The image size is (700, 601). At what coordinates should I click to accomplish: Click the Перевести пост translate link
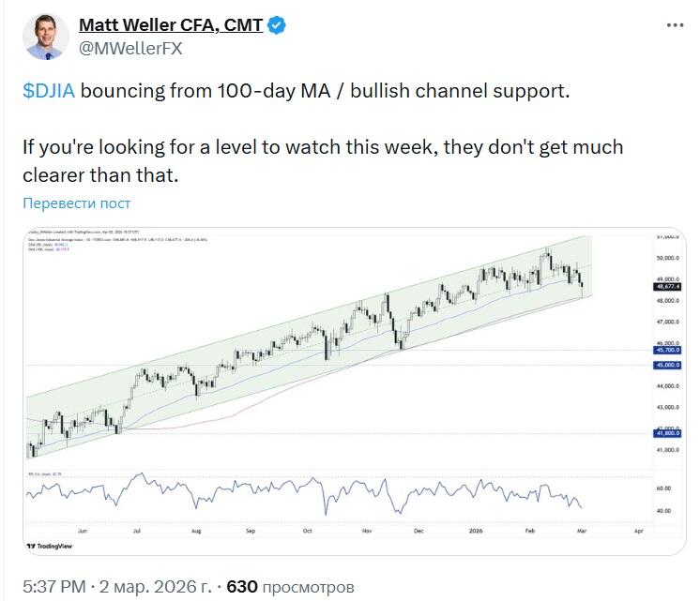click(77, 203)
